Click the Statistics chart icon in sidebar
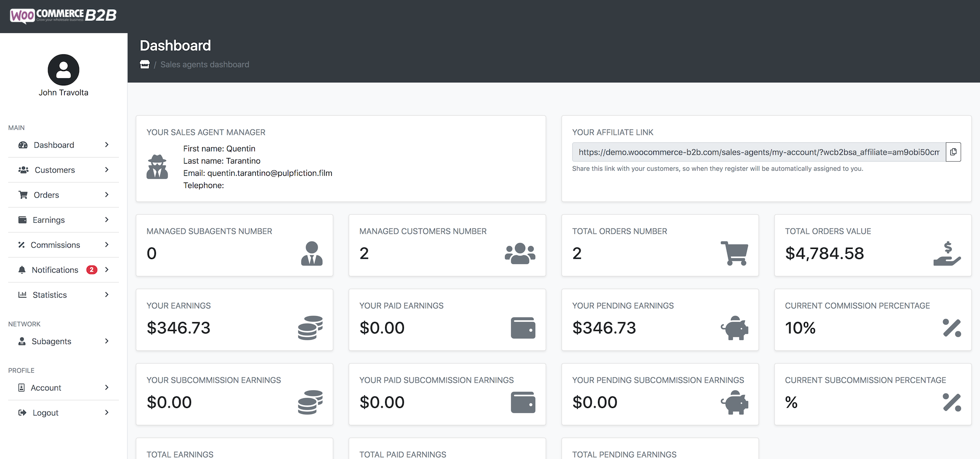This screenshot has width=980, height=459. pos(22,295)
